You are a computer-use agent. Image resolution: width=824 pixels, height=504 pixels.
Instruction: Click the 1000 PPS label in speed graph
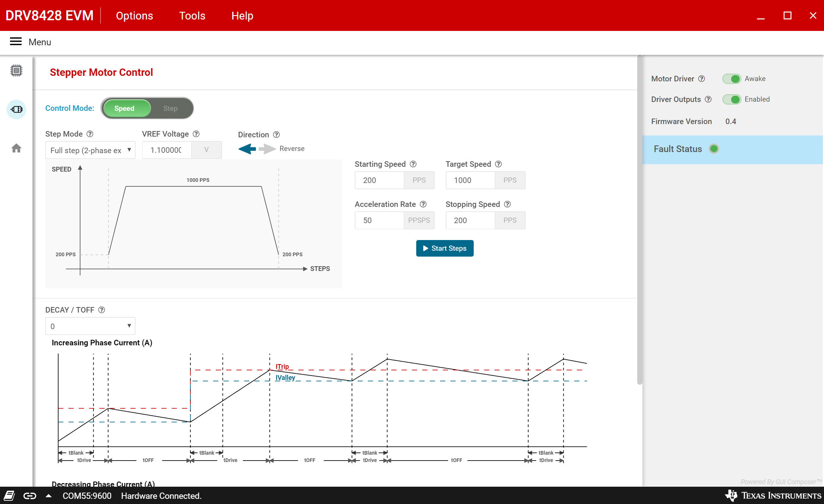198,180
